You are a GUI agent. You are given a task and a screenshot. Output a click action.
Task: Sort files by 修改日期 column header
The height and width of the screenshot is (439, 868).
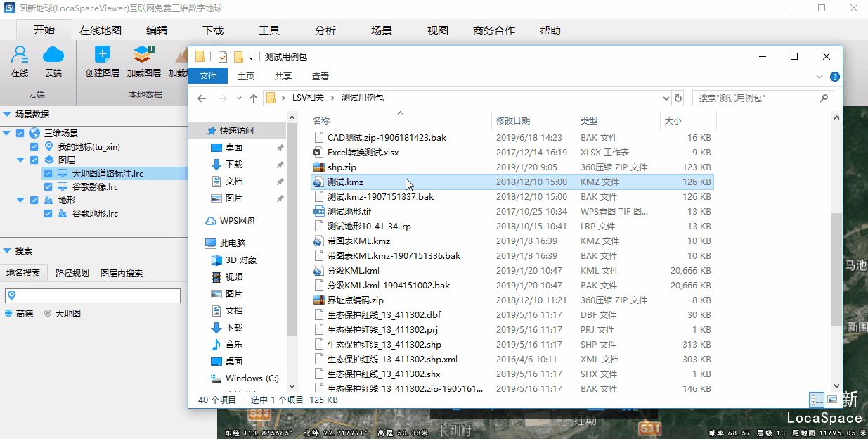pos(513,121)
